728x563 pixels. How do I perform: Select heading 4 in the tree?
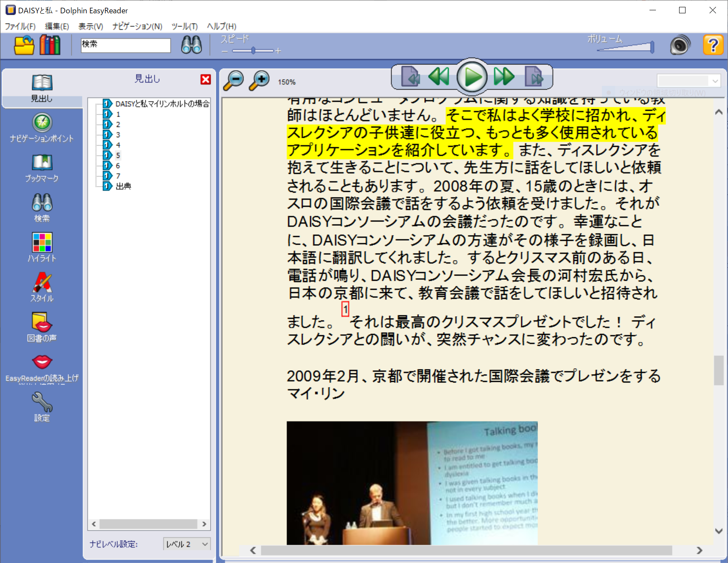118,145
